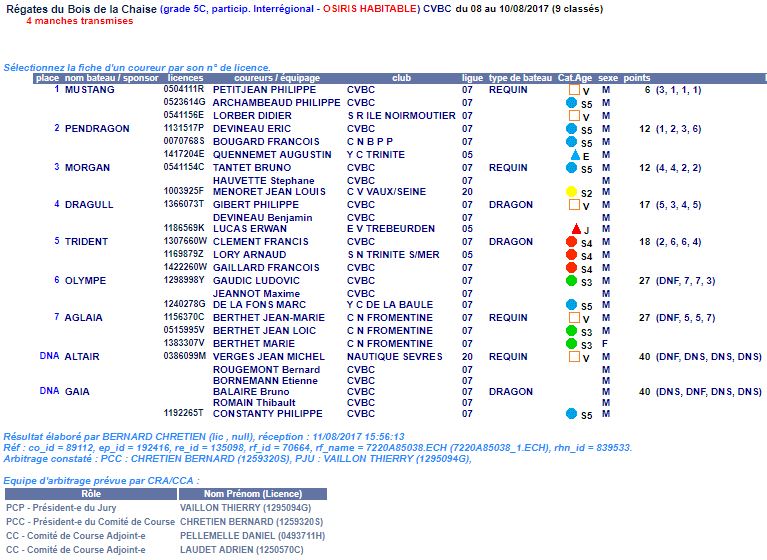Open licence 0386099M for VERGES JEAN MICHEL

184,357
